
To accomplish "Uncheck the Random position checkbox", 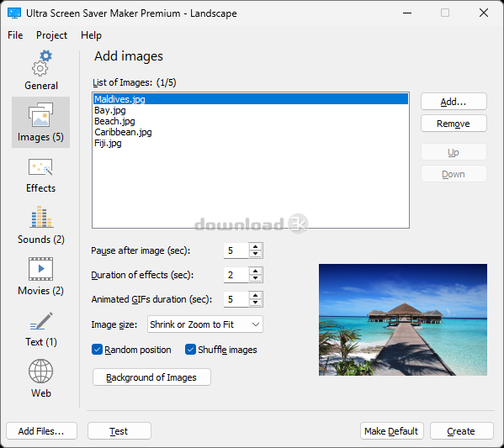I will (x=97, y=350).
